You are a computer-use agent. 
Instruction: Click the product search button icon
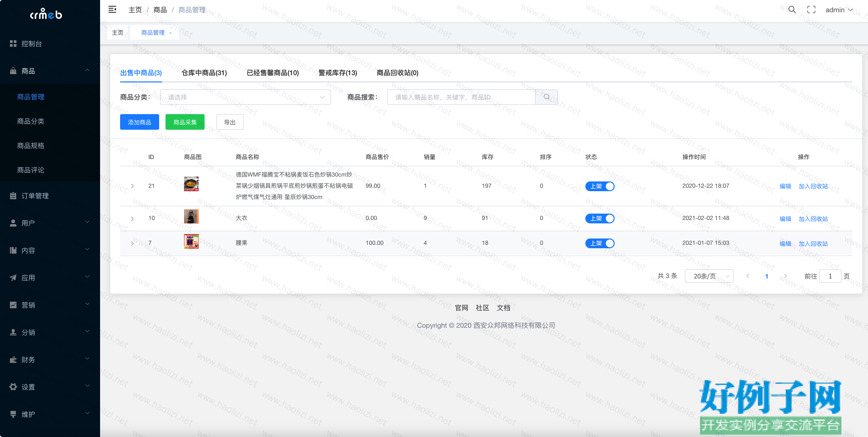(x=546, y=97)
